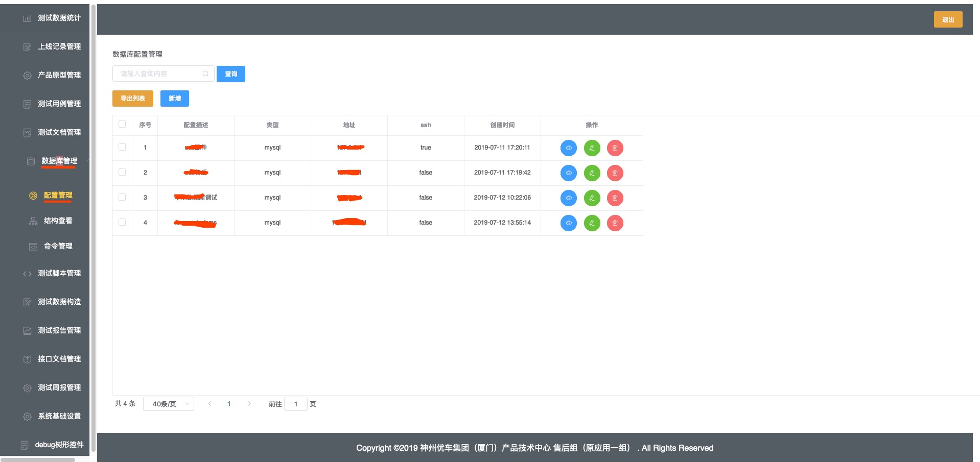Open 命令管理 submenu item

[x=58, y=246]
